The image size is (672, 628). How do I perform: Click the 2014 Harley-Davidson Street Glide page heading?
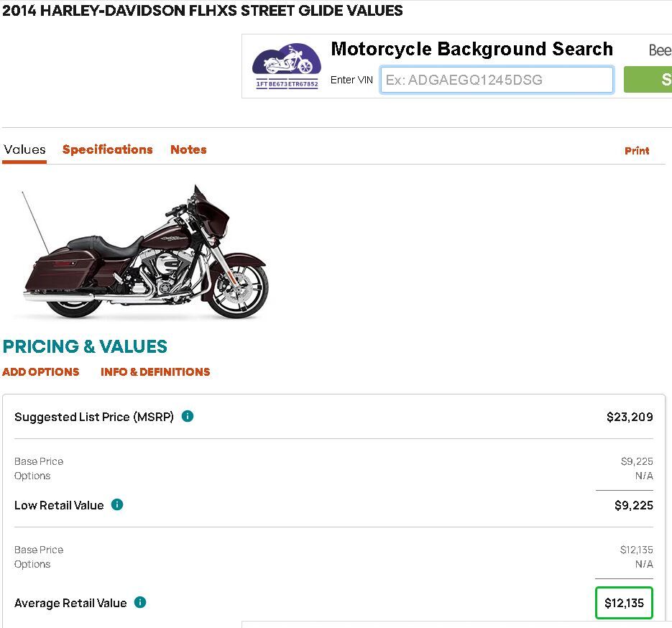pos(202,11)
